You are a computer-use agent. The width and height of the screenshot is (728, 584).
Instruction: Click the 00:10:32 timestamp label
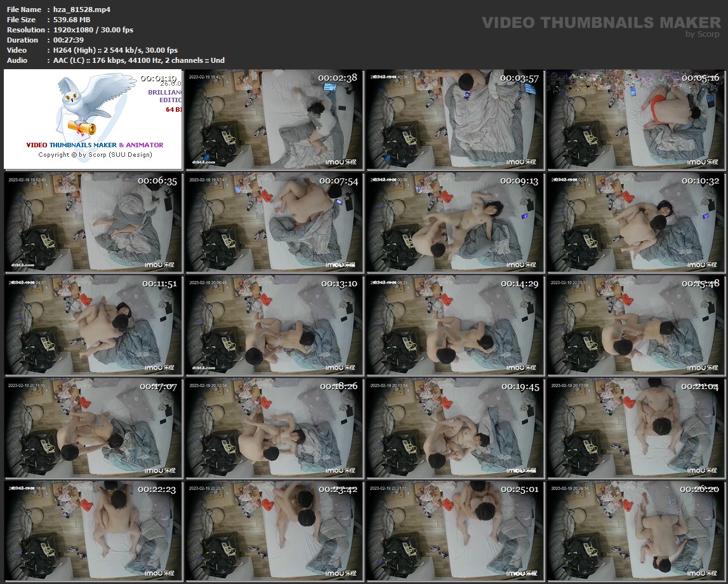[x=701, y=181]
